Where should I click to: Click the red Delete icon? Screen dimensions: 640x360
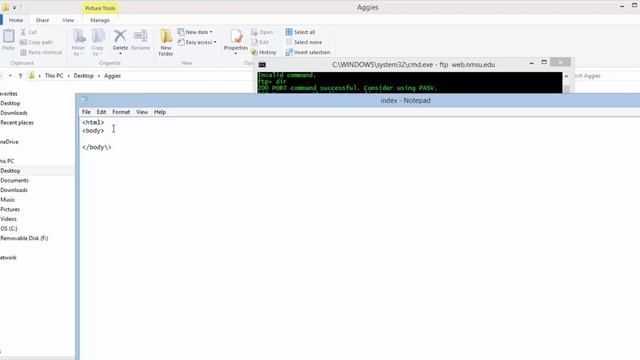pos(120,36)
